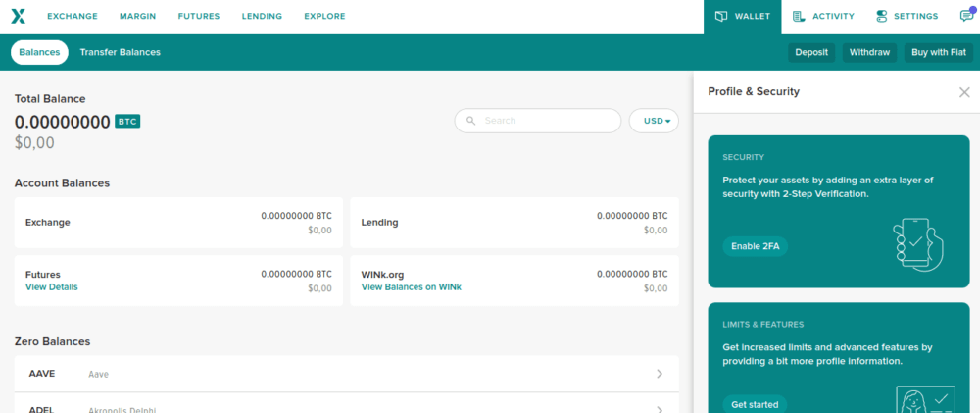Click the Poloniex logo icon

point(19,17)
